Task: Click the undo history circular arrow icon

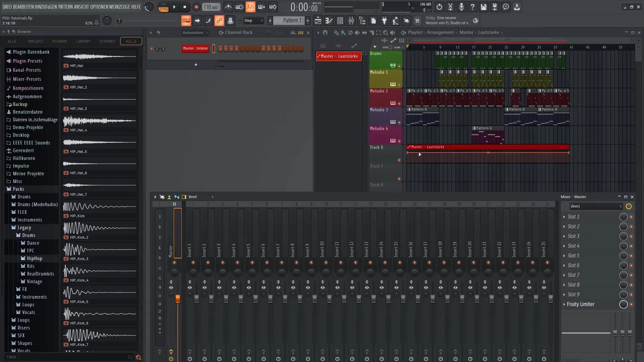Action: point(439,7)
